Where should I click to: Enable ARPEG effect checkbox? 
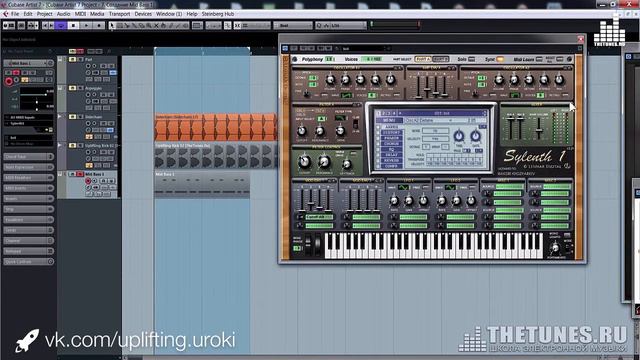pos(378,127)
